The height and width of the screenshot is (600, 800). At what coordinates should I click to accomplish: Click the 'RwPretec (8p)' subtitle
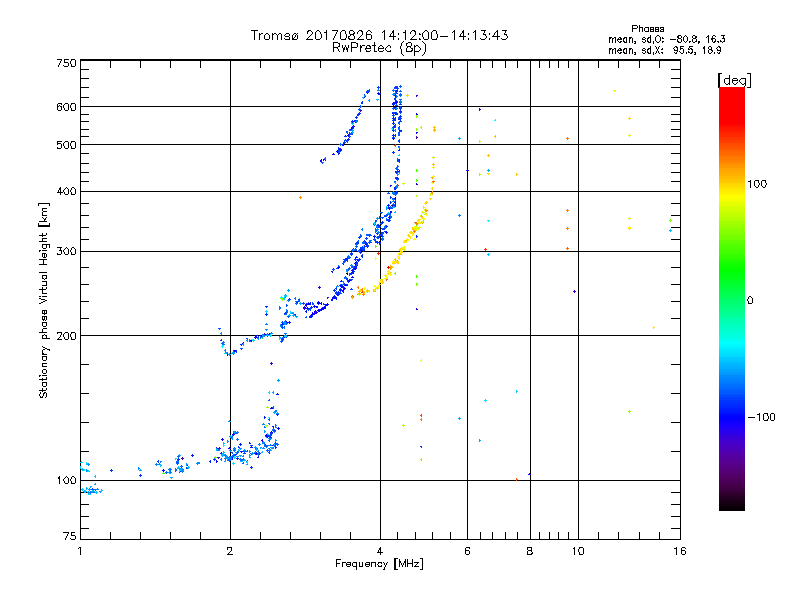(379, 48)
